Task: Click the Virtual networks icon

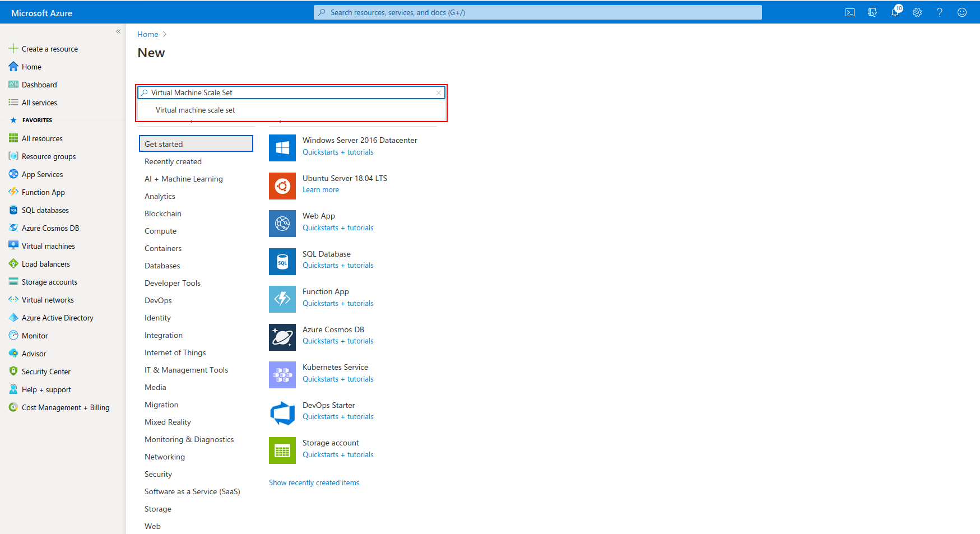Action: coord(13,300)
